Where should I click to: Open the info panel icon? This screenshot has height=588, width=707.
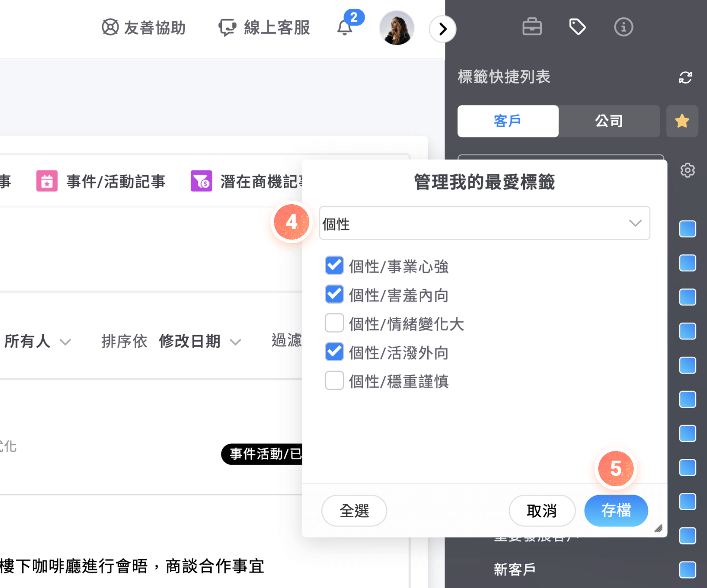[x=623, y=27]
